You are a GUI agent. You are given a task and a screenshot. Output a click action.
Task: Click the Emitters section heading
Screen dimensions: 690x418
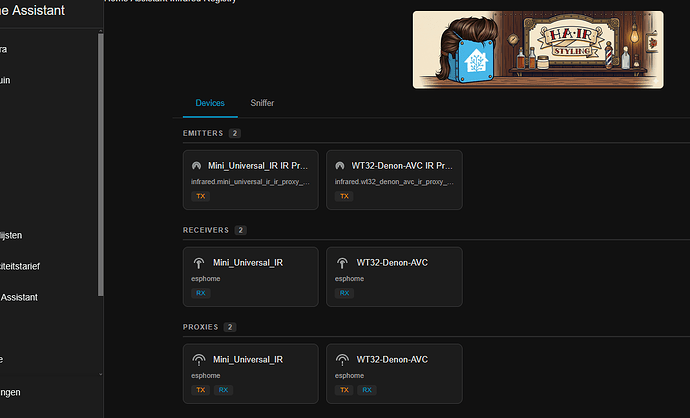pos(203,133)
